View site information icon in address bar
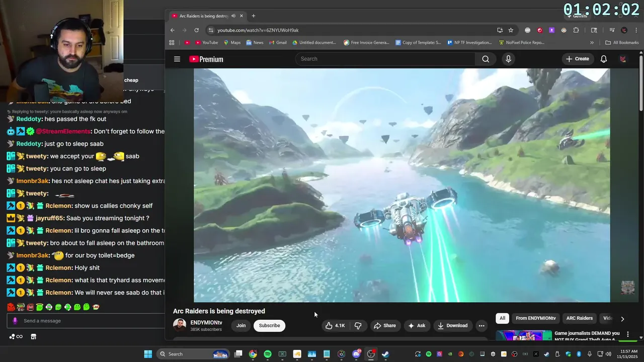The image size is (644, 362). point(211,30)
